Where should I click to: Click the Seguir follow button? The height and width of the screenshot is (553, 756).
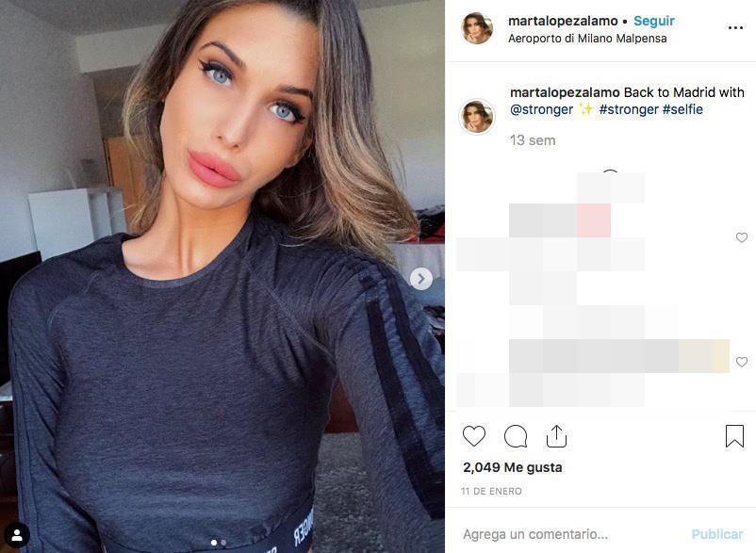coord(654,21)
